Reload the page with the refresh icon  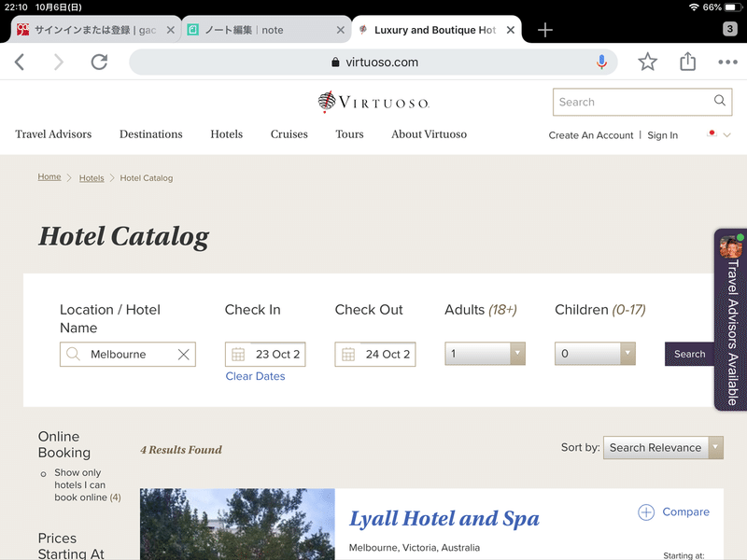(99, 62)
